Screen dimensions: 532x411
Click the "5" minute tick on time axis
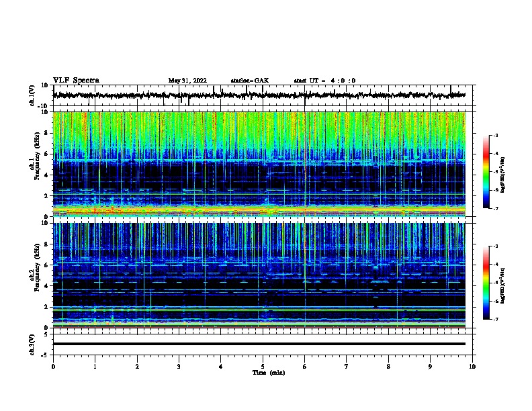[263, 367]
